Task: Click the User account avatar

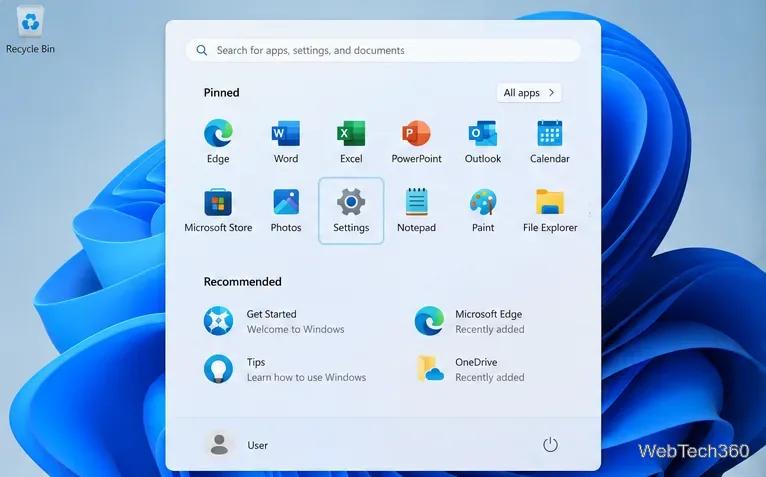Action: 219,445
